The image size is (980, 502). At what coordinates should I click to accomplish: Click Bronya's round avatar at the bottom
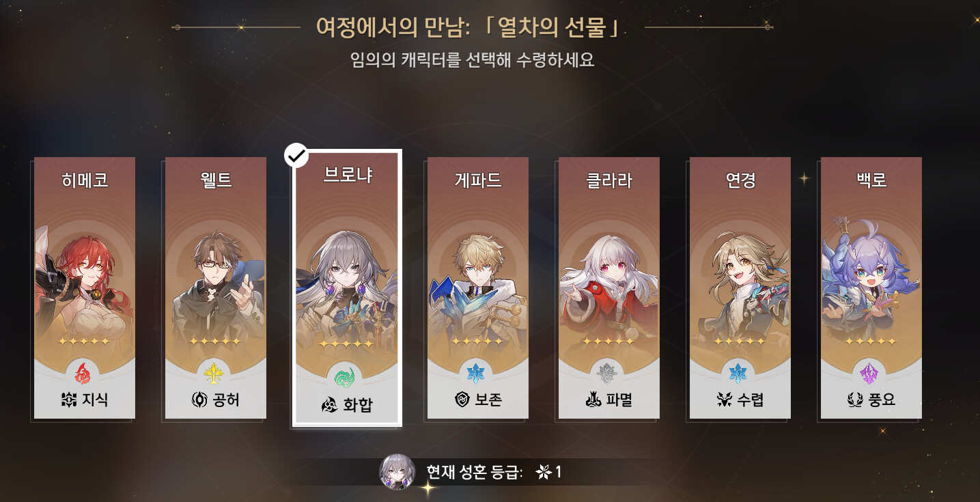pos(397,472)
